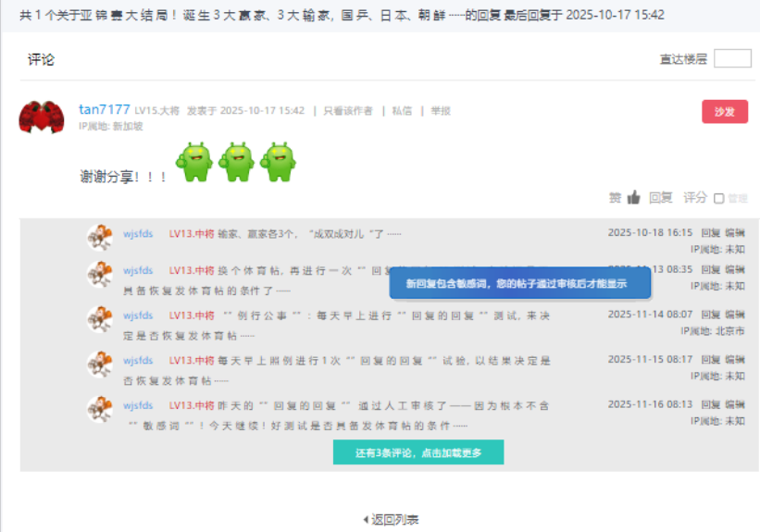Image resolution: width=760 pixels, height=532 pixels.
Task: Expand more comments via 还有3条评论 button
Action: pos(418,452)
